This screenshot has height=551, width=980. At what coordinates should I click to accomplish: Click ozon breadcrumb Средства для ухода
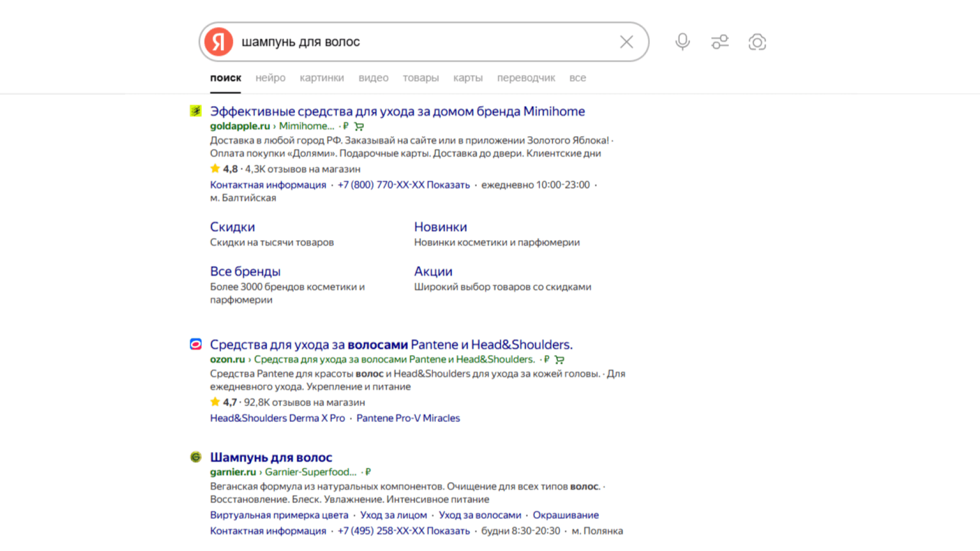point(394,359)
